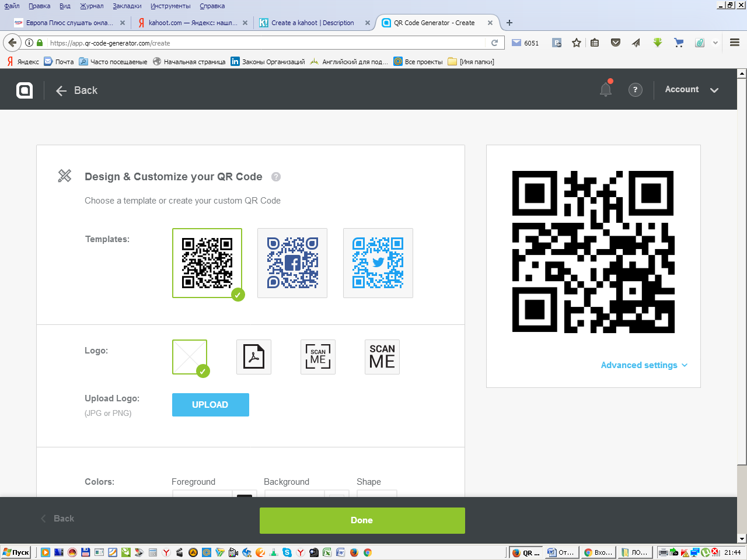
Task: Click the blue UPLOAD button
Action: point(211,405)
